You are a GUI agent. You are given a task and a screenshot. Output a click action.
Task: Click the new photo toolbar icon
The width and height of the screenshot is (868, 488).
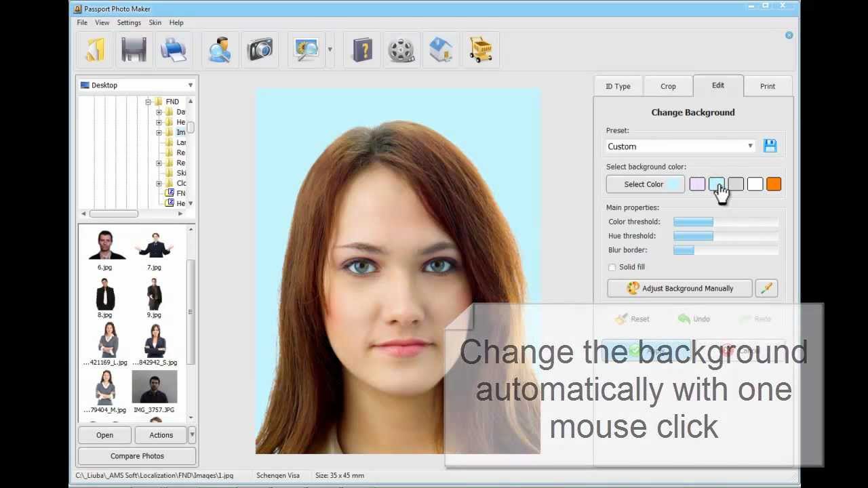click(x=95, y=49)
